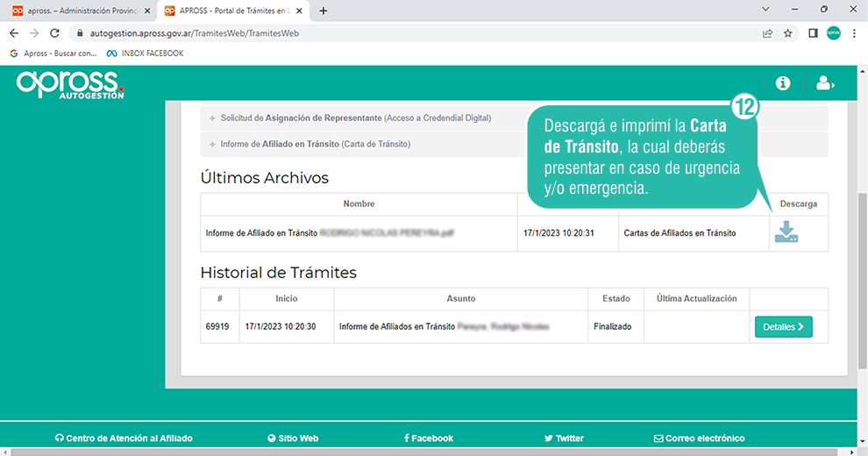
Task: Open the INBOX FACEBOOK bookmark
Action: [146, 53]
